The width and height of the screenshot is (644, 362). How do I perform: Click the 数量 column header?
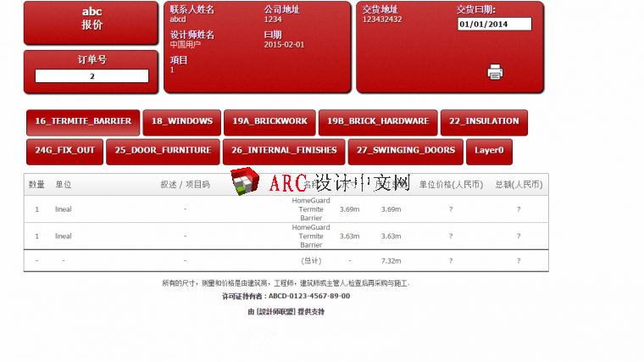pyautogui.click(x=36, y=184)
